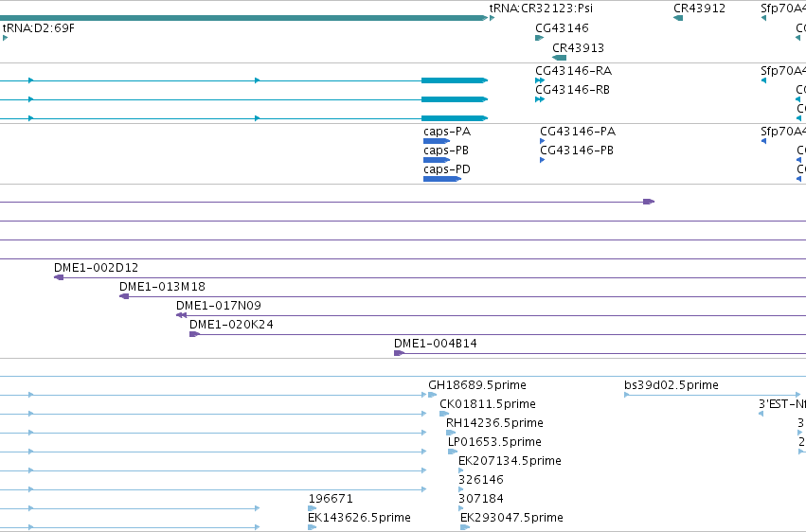Image resolution: width=806 pixels, height=532 pixels.
Task: Select the CK01811.5prime EST arrow glyph
Action: (x=444, y=414)
